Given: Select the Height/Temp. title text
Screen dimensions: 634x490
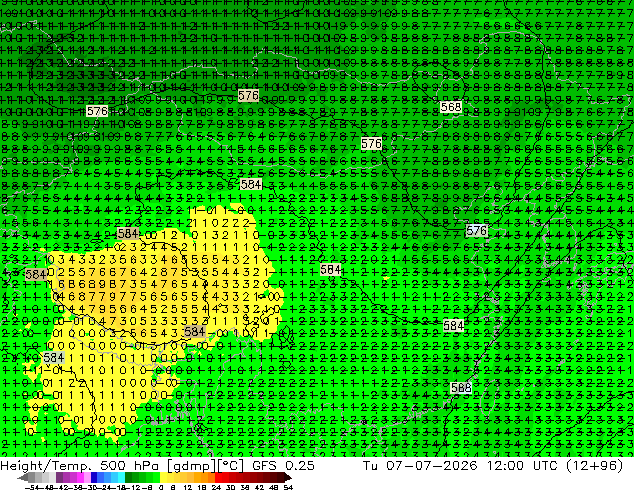Looking at the screenshot, I should tap(46, 466).
